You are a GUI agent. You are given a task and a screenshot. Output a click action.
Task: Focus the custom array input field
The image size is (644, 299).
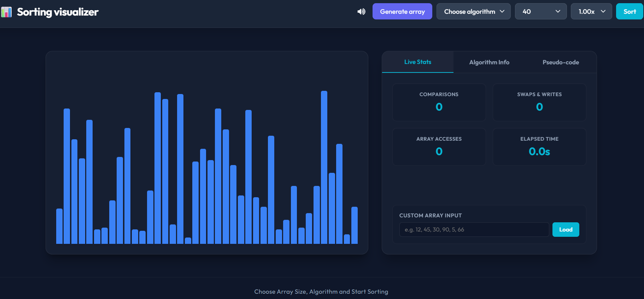click(474, 229)
